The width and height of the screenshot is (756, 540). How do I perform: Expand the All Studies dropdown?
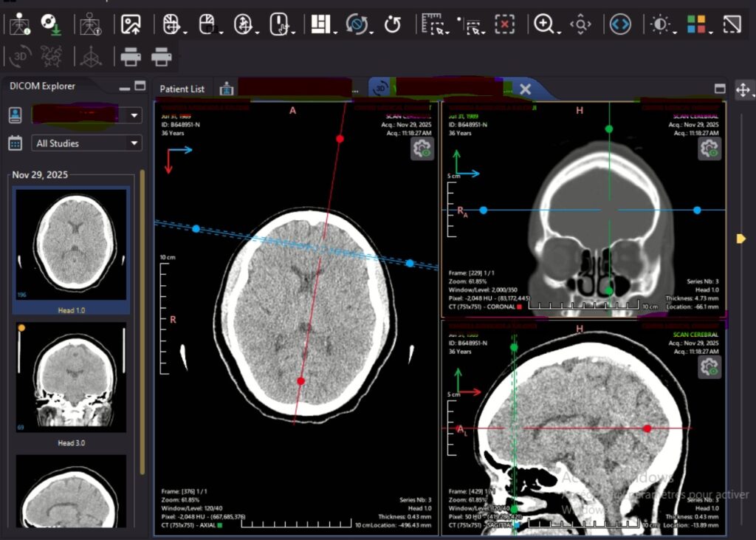134,143
